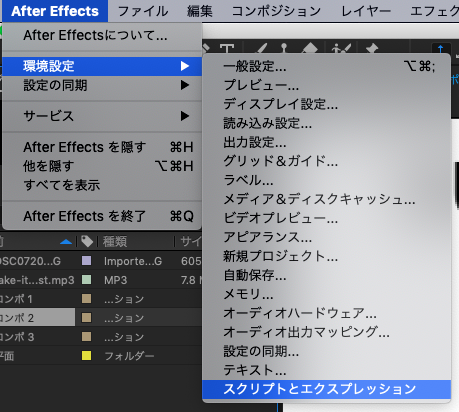
Task: Expand the サービス submenu
Action: tap(102, 116)
